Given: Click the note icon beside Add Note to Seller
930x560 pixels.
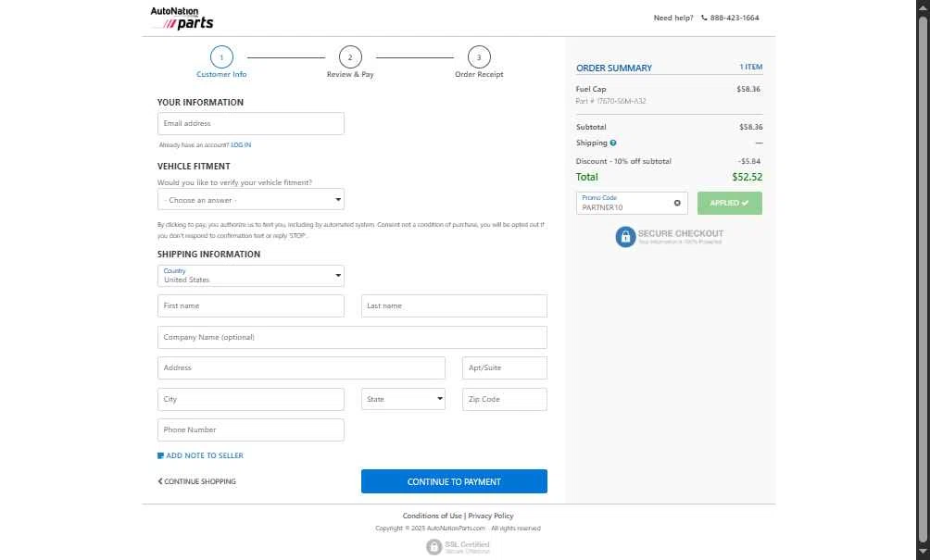Looking at the screenshot, I should (x=160, y=455).
